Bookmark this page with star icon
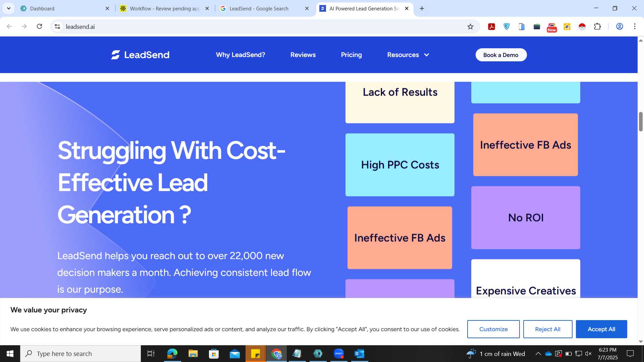Image resolution: width=644 pixels, height=362 pixels. pos(470,26)
